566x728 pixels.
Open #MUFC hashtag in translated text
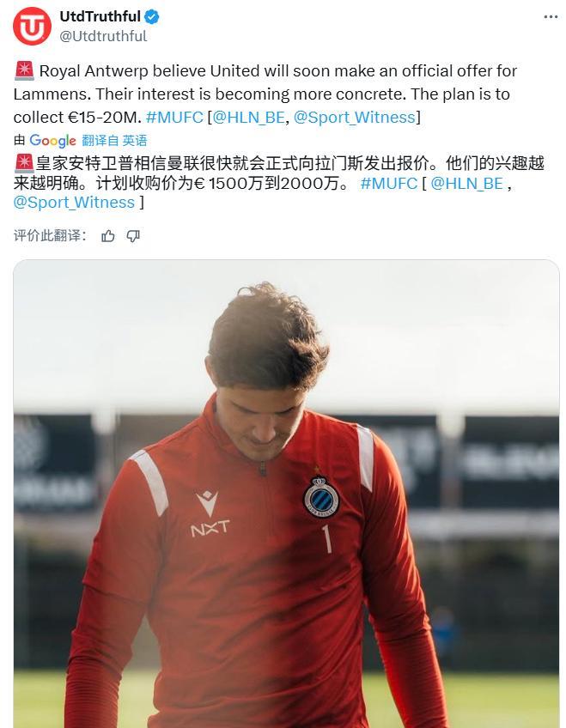[x=388, y=184]
